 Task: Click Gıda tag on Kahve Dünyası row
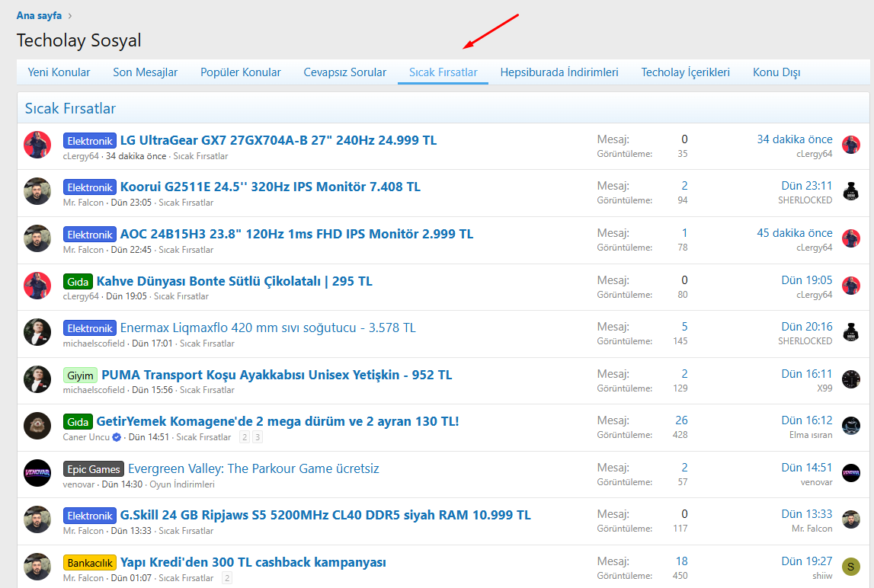[78, 282]
